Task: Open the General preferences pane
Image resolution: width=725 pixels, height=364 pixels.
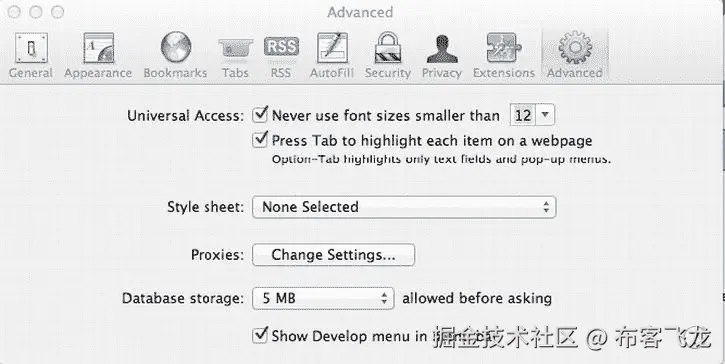Action: coord(31,55)
